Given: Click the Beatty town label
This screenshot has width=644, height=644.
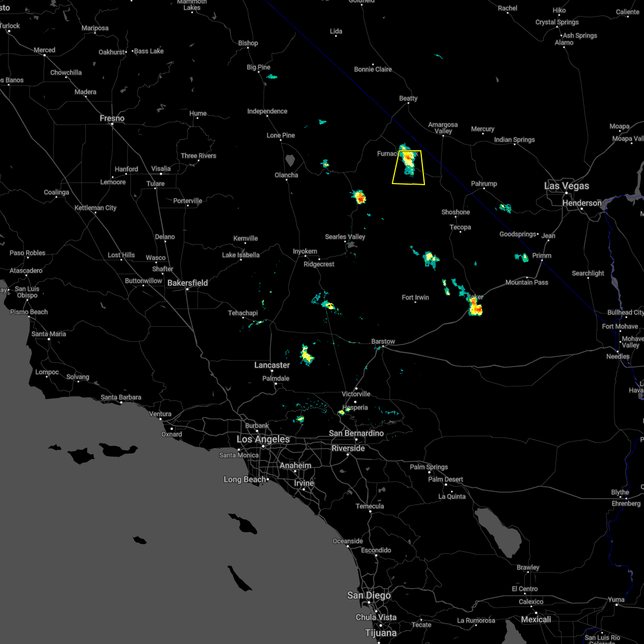Looking at the screenshot, I should click(408, 98).
